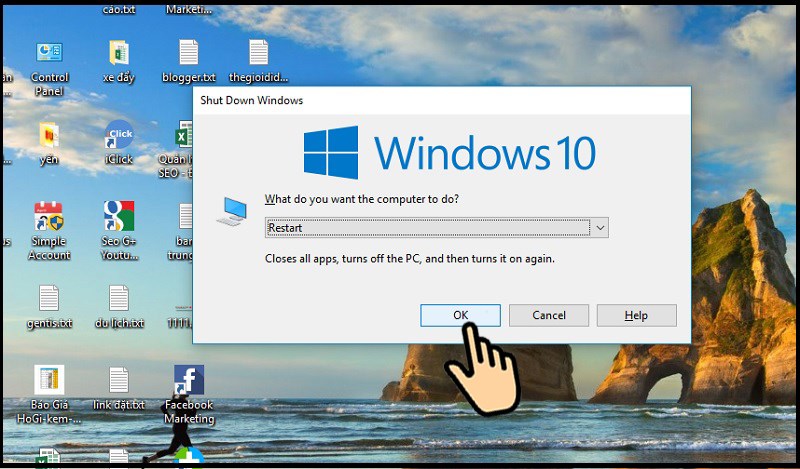The image size is (800, 469).
Task: Select the link đặt.txt file icon
Action: [119, 380]
